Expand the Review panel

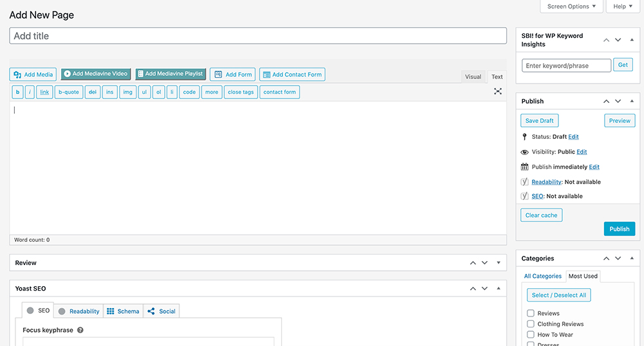point(498,263)
